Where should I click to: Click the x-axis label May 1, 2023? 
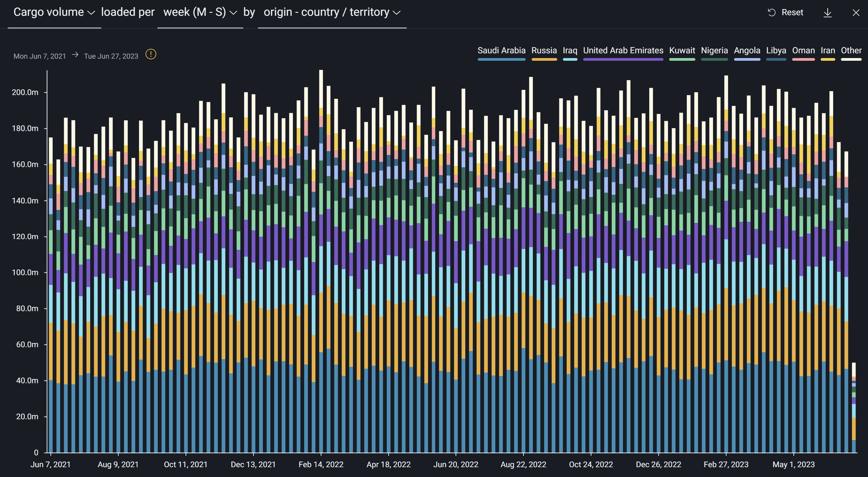point(794,464)
